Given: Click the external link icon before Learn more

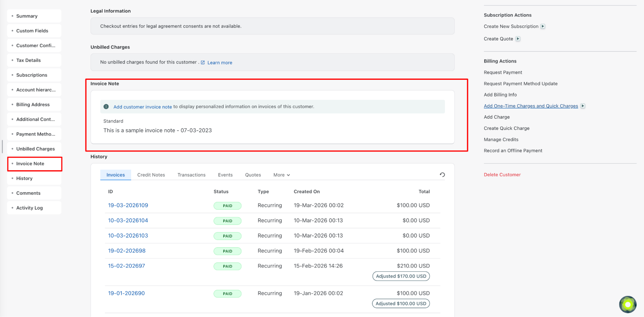Looking at the screenshot, I should point(203,62).
